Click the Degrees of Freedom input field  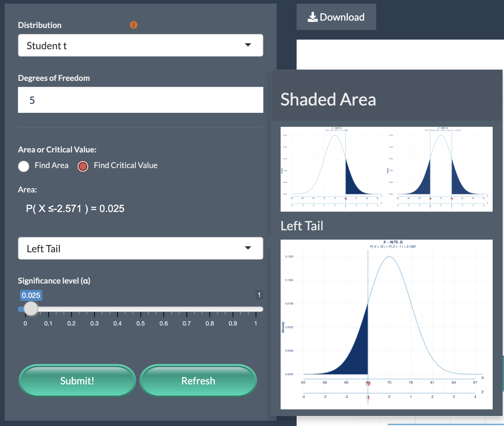[140, 100]
